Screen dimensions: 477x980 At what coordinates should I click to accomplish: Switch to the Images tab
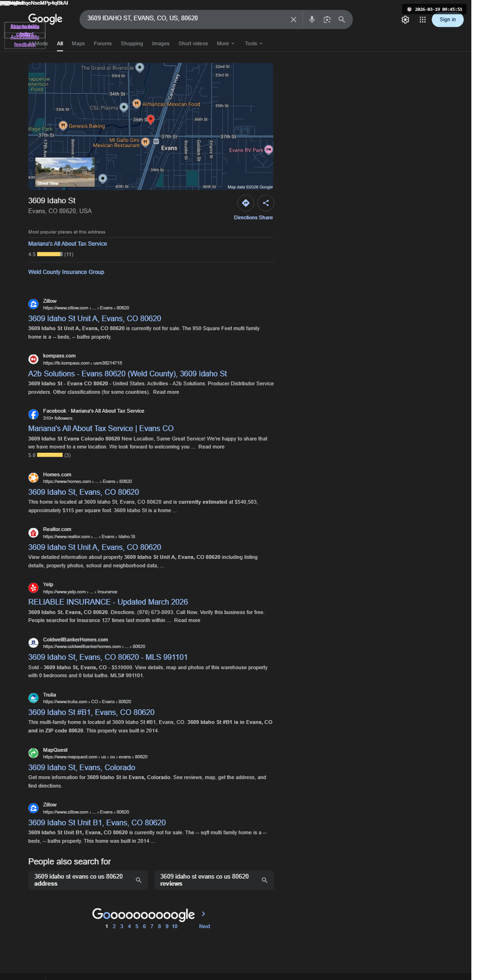click(161, 43)
